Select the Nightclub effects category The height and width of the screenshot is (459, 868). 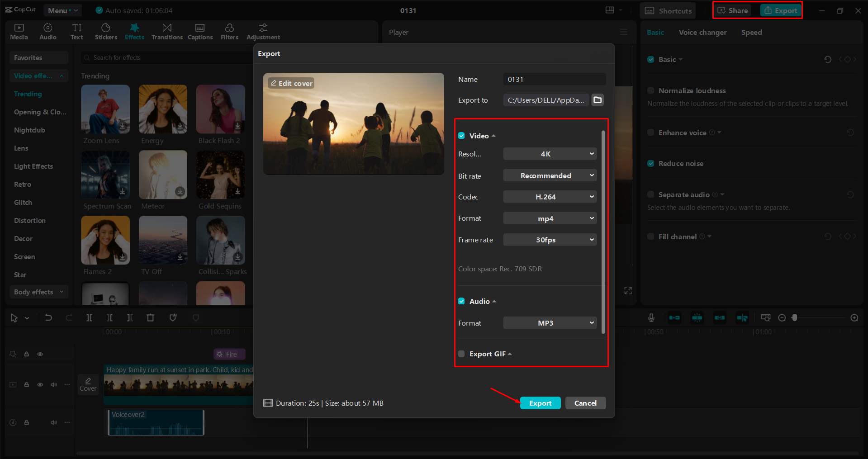tap(30, 130)
